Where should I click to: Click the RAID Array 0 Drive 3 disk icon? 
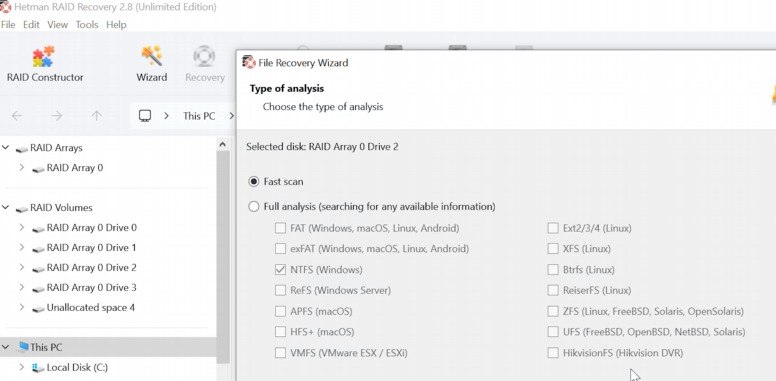click(39, 288)
